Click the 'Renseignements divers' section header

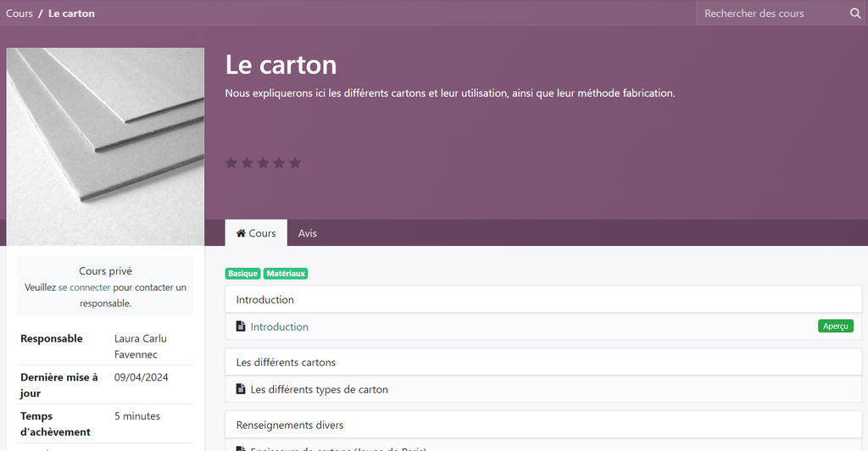click(543, 425)
